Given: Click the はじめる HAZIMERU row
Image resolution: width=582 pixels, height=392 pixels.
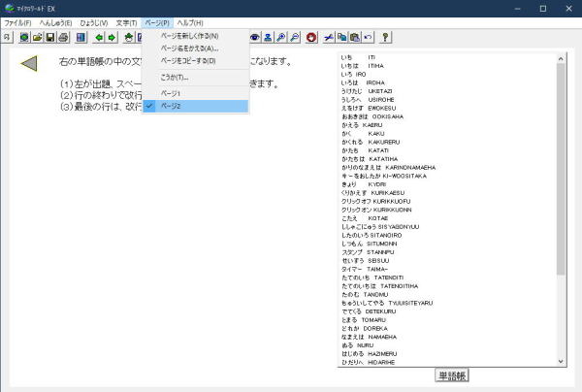Looking at the screenshot, I should tap(369, 354).
